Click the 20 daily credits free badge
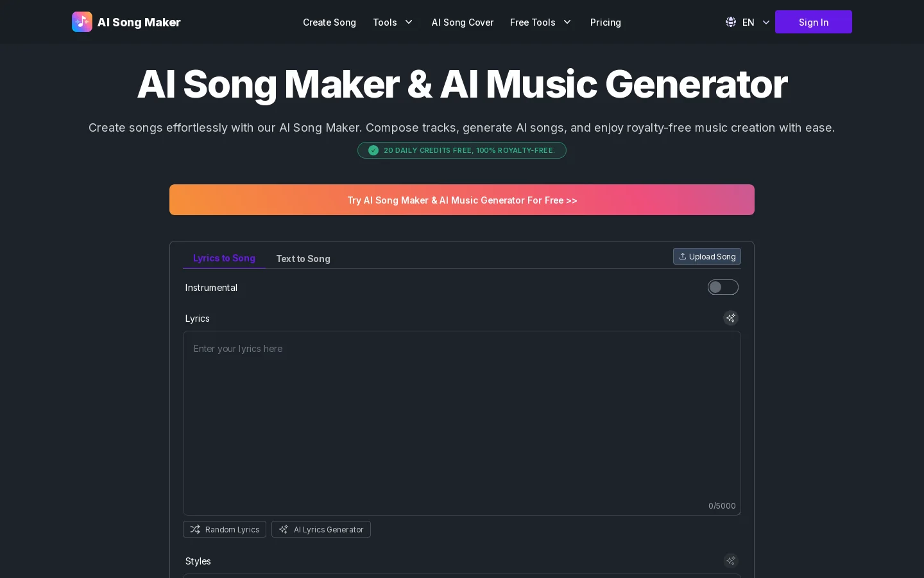This screenshot has width=924, height=578. tap(462, 150)
